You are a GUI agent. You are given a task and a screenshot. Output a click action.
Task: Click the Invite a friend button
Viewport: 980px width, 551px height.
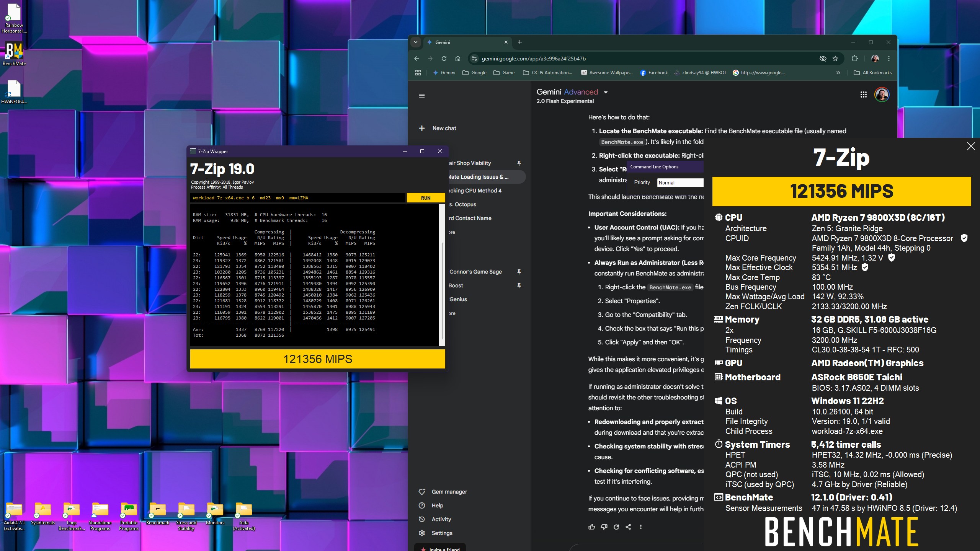point(440,548)
